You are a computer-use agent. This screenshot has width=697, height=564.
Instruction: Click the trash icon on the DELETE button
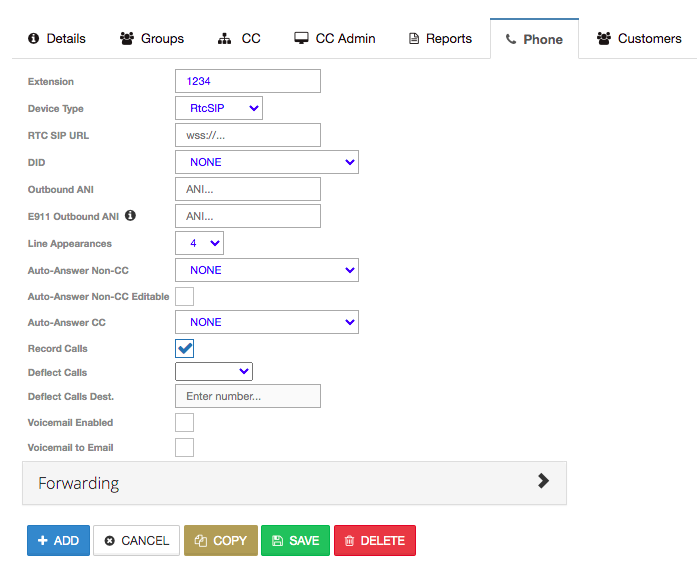(x=349, y=540)
